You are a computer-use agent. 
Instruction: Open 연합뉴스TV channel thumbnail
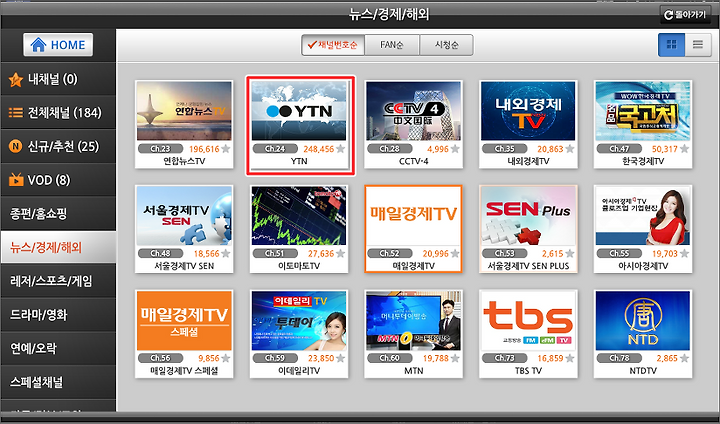(184, 111)
